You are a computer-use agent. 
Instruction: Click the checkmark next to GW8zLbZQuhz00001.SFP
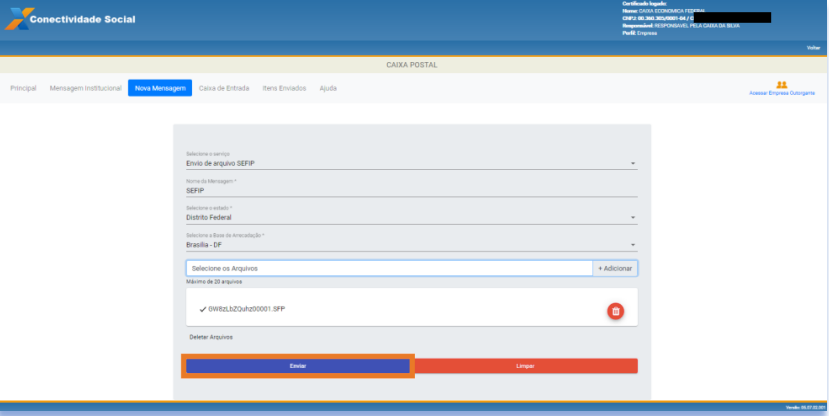pos(202,309)
